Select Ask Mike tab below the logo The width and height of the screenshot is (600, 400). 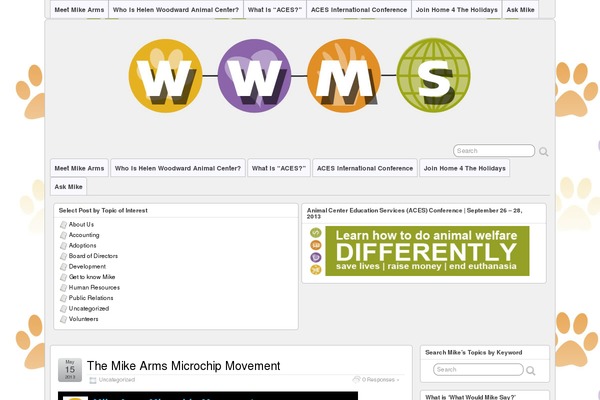click(x=68, y=186)
